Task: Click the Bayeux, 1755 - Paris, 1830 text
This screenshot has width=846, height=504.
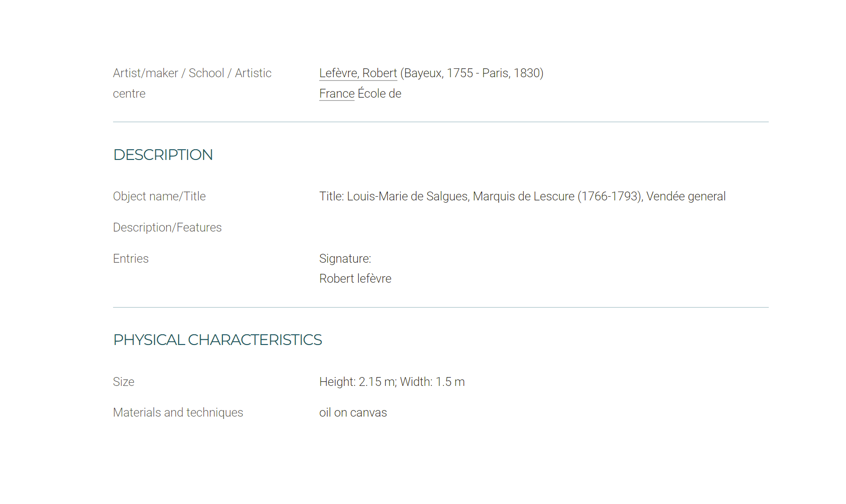Action: pyautogui.click(x=472, y=73)
